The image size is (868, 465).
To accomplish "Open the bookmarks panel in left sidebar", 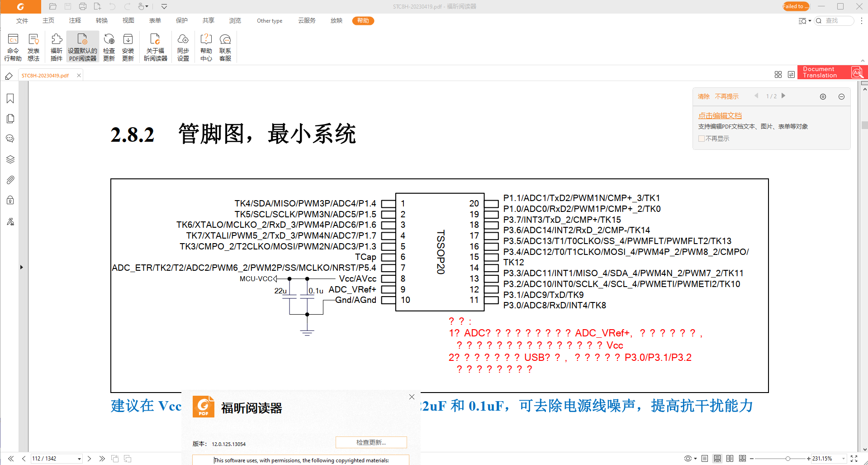I will (x=10, y=99).
